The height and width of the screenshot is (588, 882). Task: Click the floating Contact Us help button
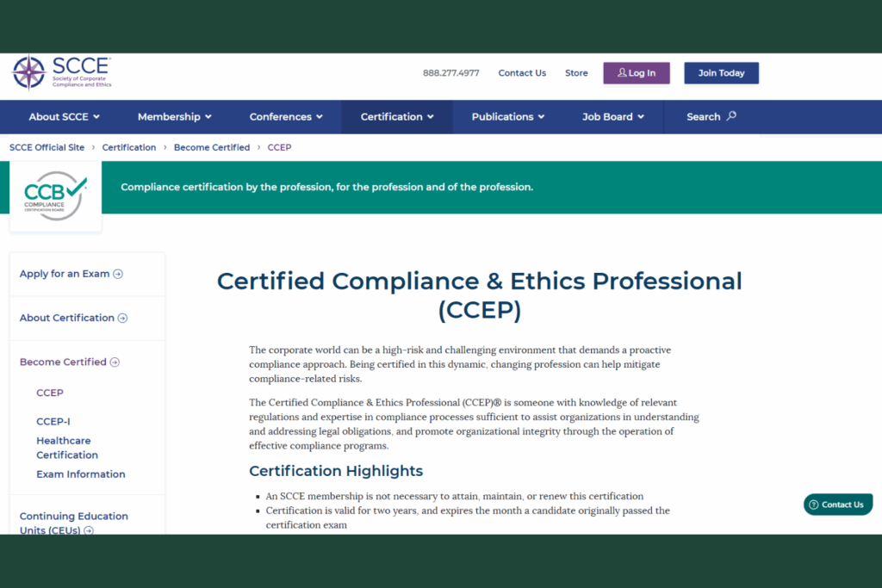tap(838, 504)
